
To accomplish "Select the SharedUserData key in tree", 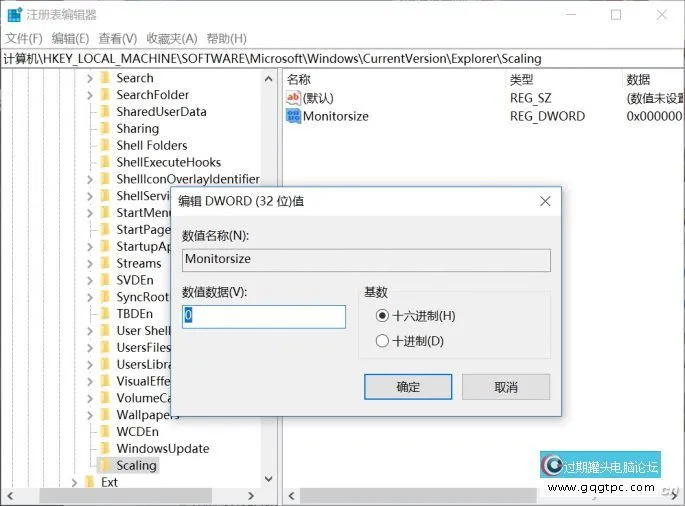I will click(x=161, y=112).
